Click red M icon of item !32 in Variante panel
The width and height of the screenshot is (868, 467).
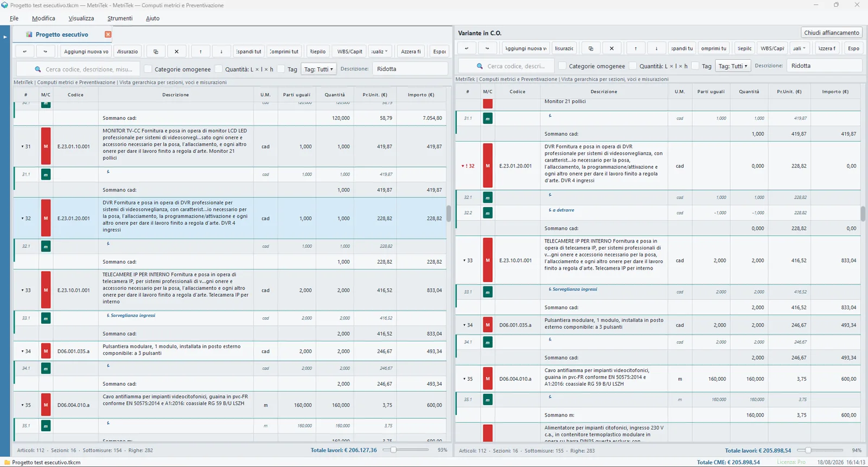point(488,166)
